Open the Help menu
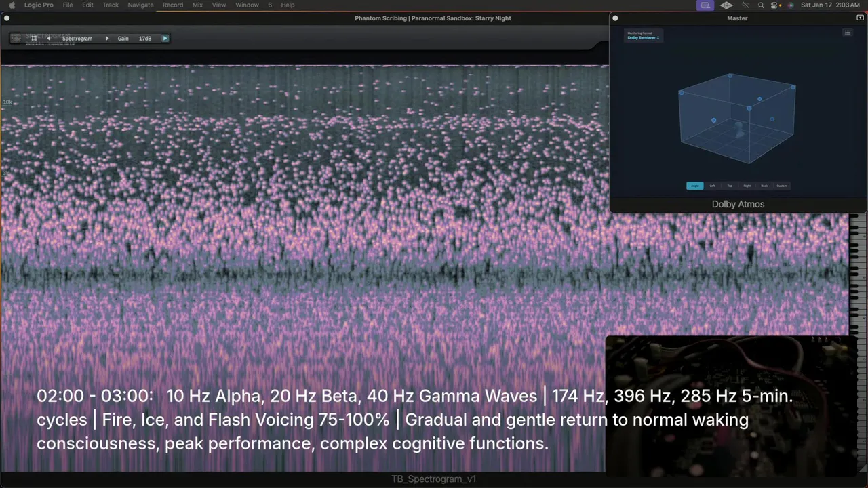Screen dimensions: 868x488 [288, 5]
